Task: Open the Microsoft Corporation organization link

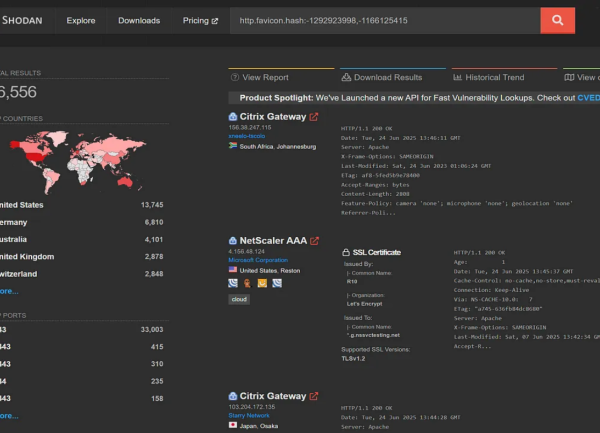Action: pyautogui.click(x=258, y=260)
